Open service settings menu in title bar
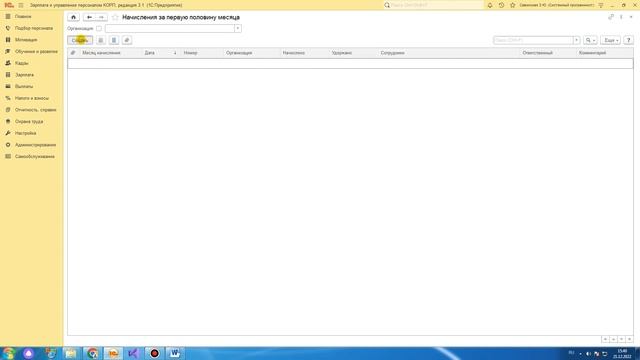 click(x=601, y=5)
